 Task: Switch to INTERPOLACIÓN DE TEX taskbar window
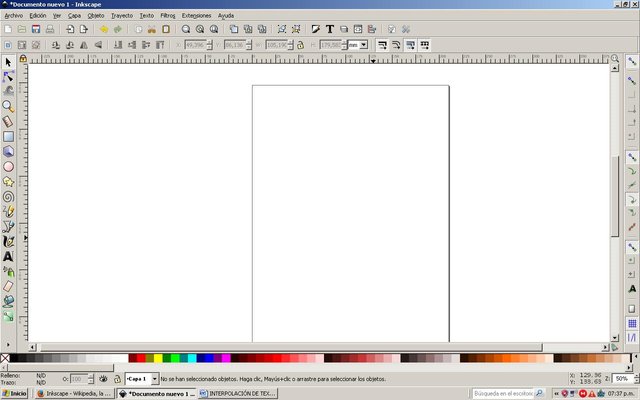238,393
